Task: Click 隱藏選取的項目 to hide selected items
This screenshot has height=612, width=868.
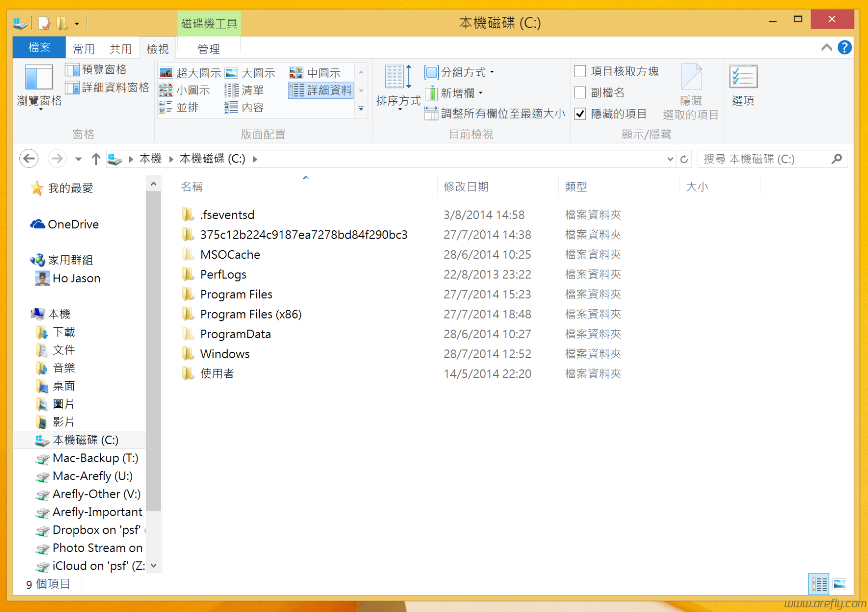Action: (692, 92)
